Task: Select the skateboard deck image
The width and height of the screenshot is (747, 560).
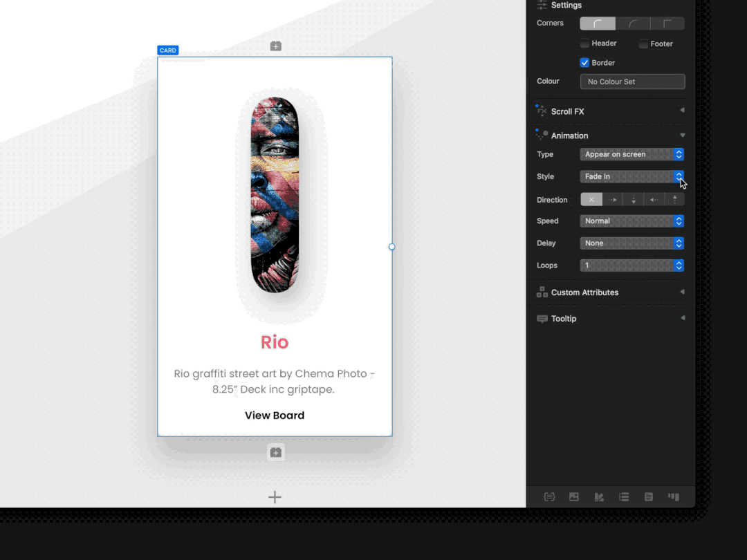Action: [275, 195]
